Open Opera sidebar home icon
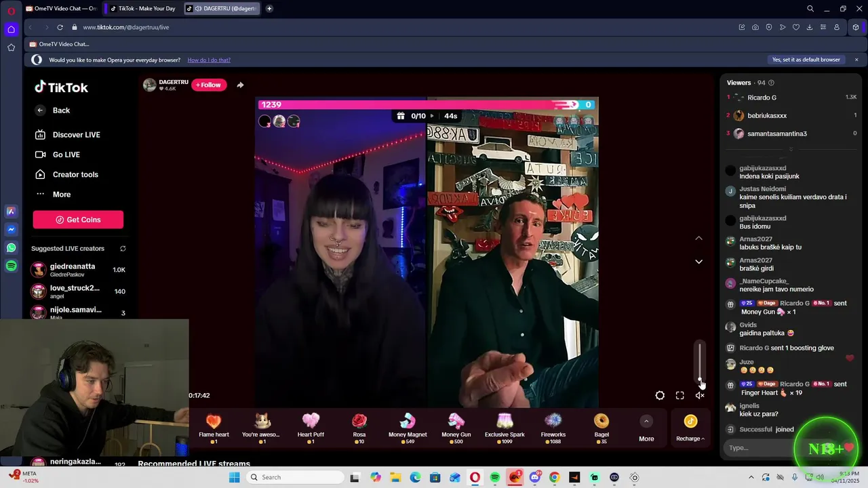The width and height of the screenshot is (868, 488). 11,29
